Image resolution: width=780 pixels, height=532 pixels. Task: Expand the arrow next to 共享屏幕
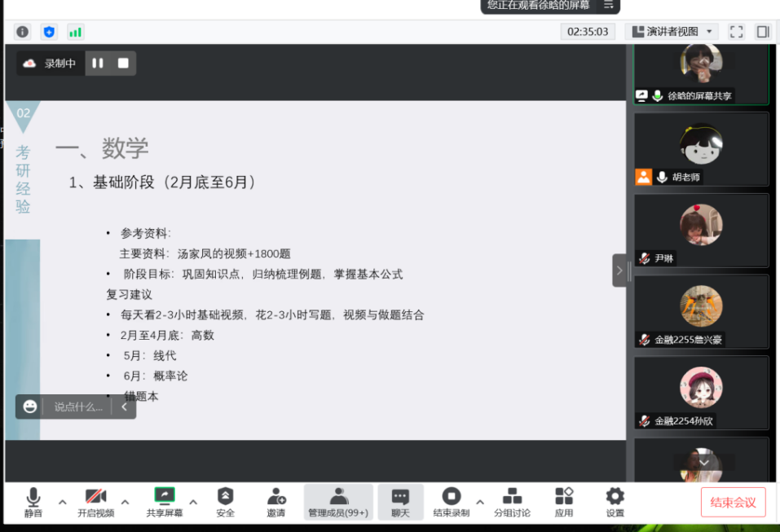click(193, 502)
